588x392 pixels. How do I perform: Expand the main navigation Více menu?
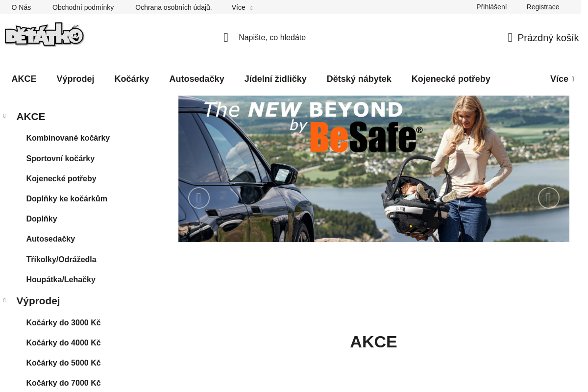pos(562,79)
